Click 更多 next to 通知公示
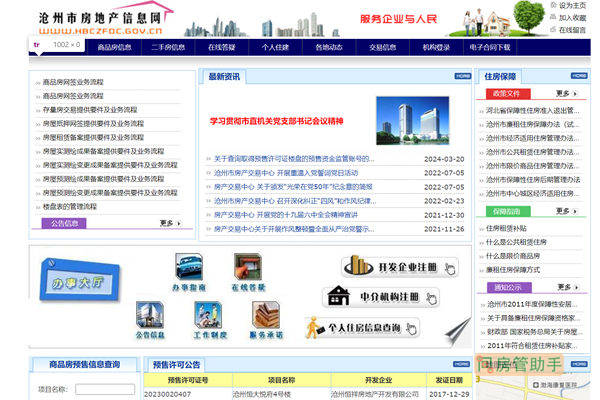This screenshot has height=400, width=600. pyautogui.click(x=568, y=287)
